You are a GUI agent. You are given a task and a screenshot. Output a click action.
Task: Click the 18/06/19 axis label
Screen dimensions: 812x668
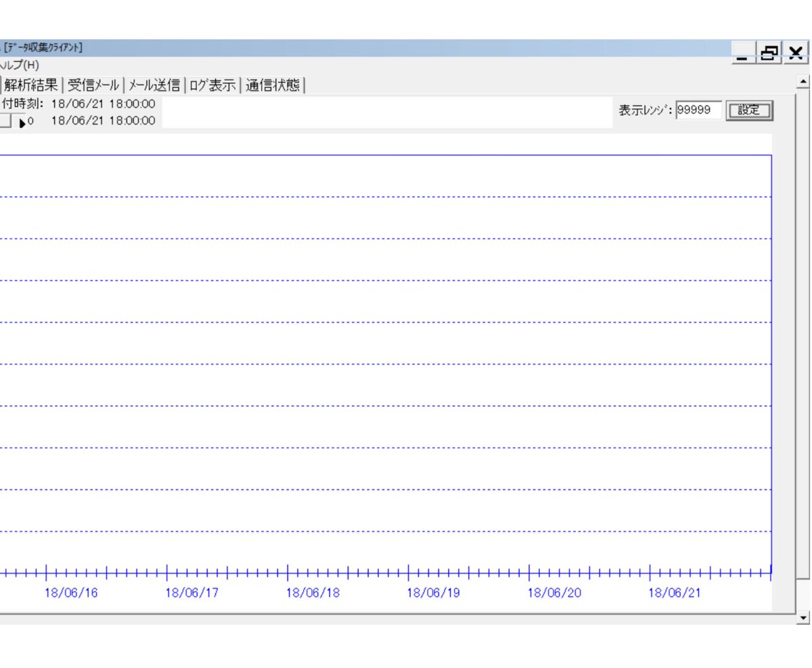point(433,594)
